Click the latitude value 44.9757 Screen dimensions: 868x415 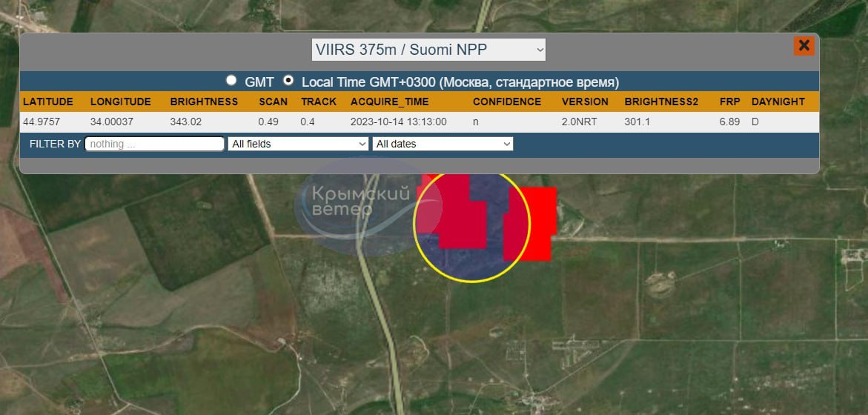[x=42, y=122]
